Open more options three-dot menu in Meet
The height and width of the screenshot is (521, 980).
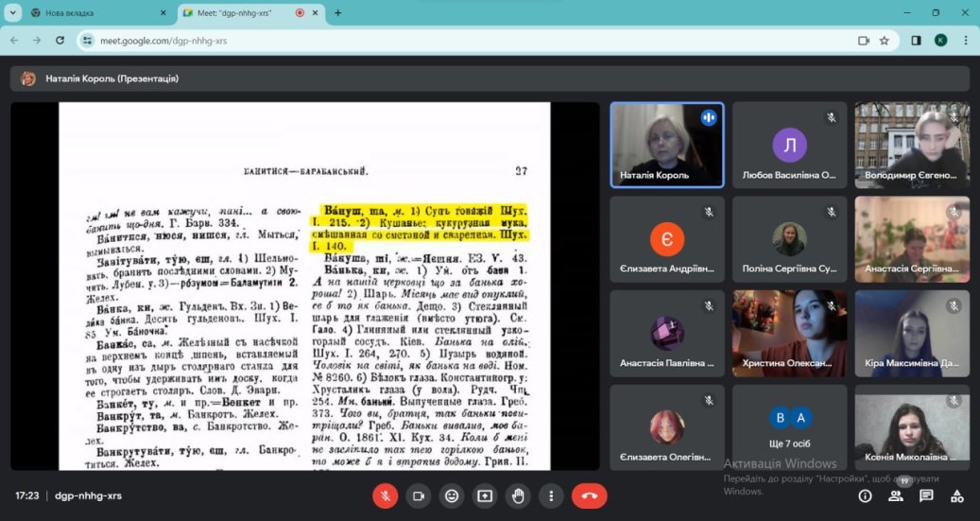coord(551,495)
